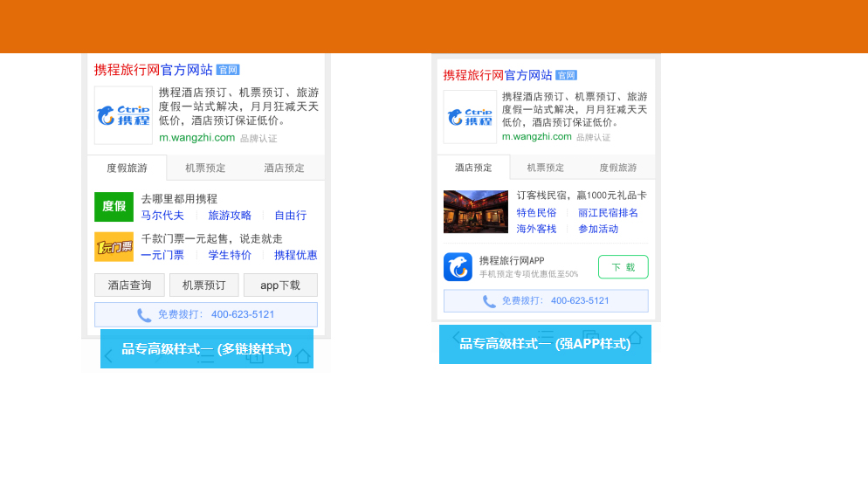868x488 pixels.
Task: Click the green 下载 button
Action: click(623, 267)
